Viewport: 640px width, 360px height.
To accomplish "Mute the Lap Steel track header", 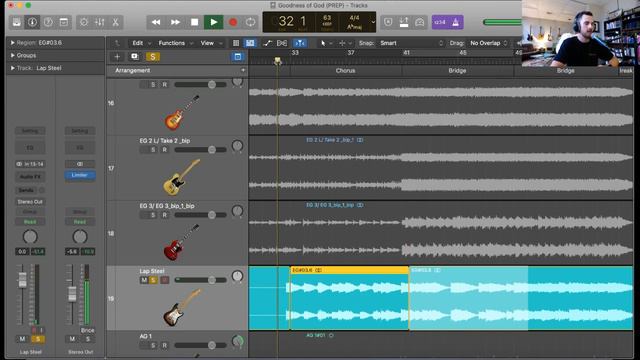I will click(x=143, y=280).
